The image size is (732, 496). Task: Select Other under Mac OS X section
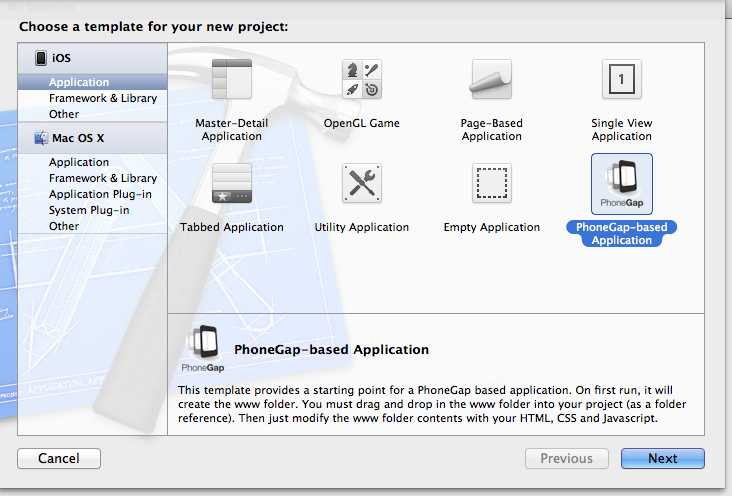[x=92, y=226]
